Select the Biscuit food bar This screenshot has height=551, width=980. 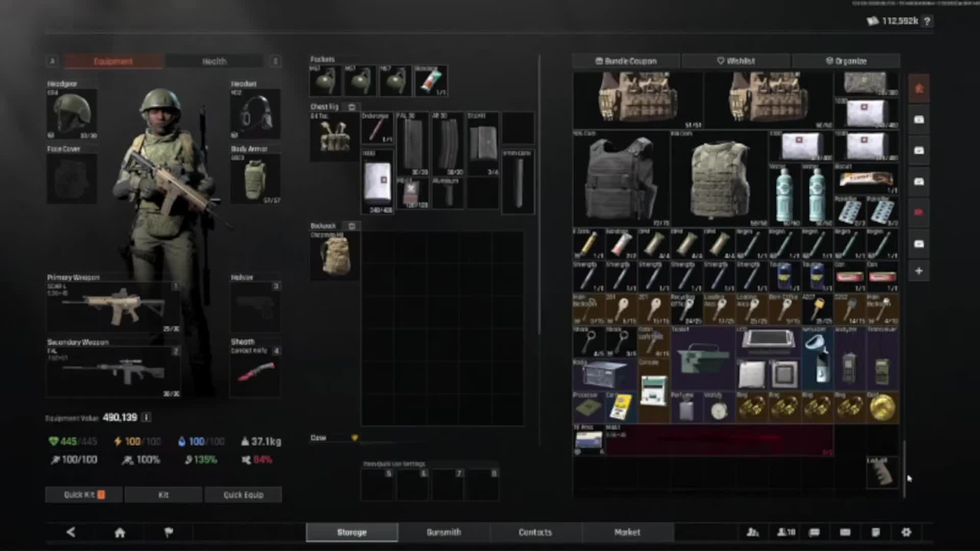[866, 179]
